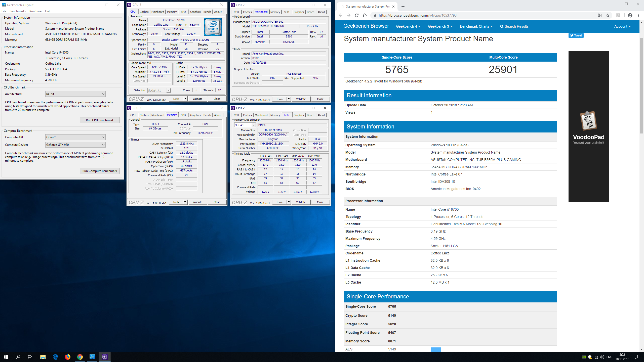
Task: Open File Explorer from taskbar
Action: [x=43, y=357]
